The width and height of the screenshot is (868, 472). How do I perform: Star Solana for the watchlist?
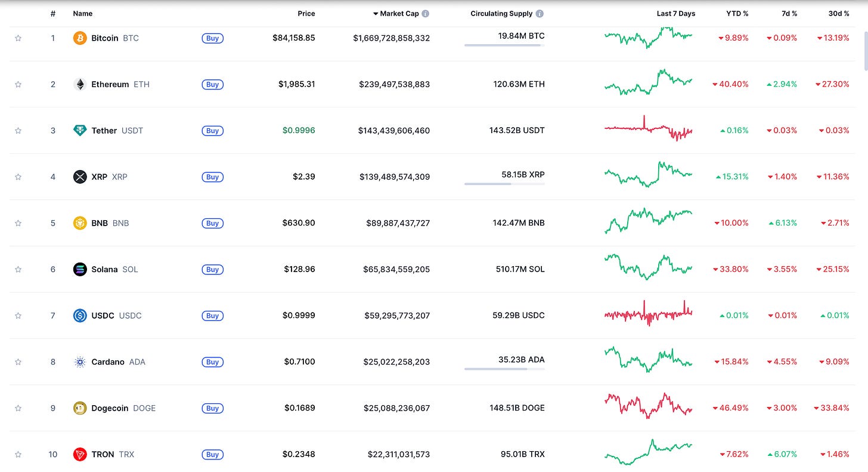click(18, 269)
